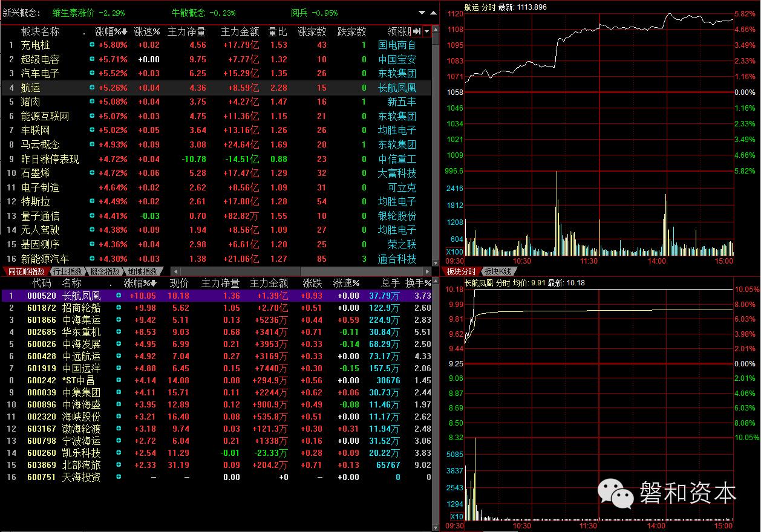Click the plus icon beside 招商轮船 stock

(x=119, y=308)
